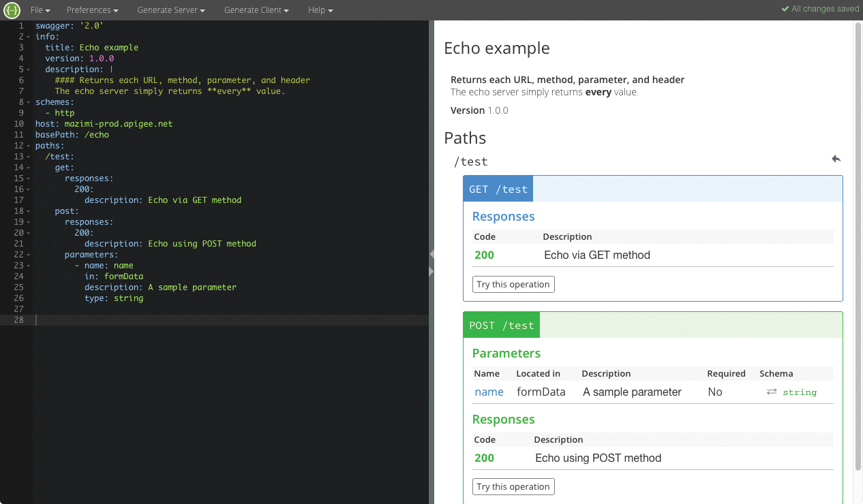Click the back arrow beside the /test path
Viewport: 863px width, 504px height.
[836, 159]
